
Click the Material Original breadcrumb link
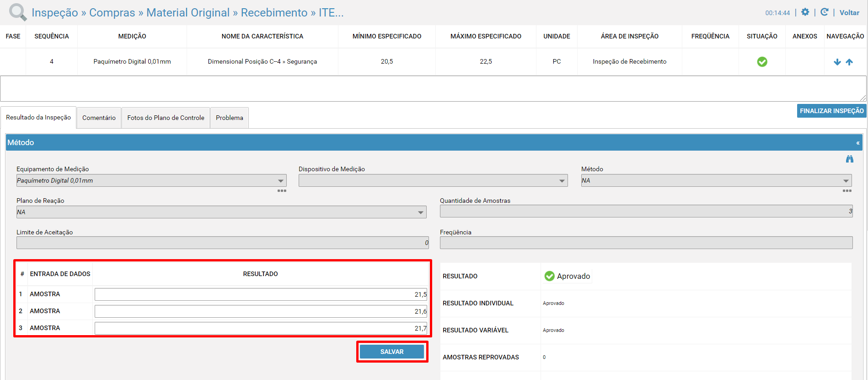coord(188,13)
